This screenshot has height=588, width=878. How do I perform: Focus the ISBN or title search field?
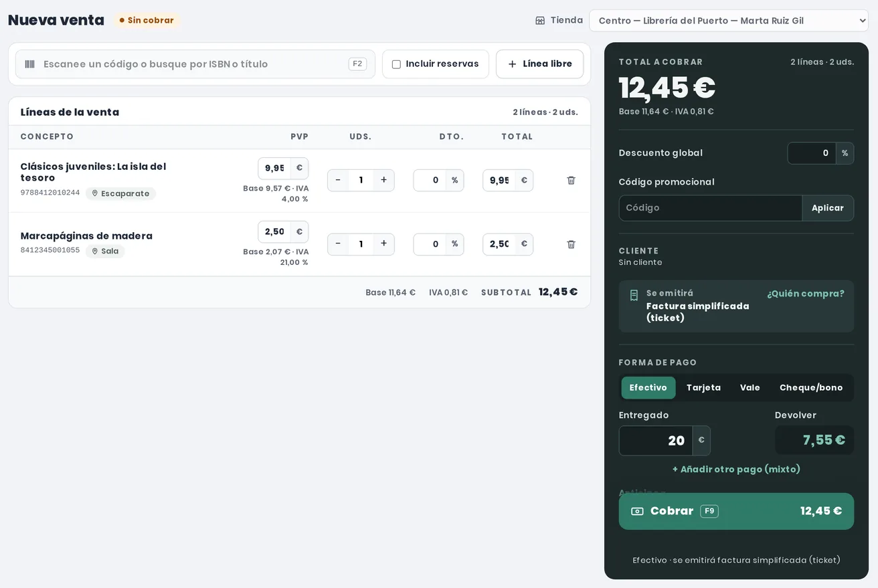(195, 64)
